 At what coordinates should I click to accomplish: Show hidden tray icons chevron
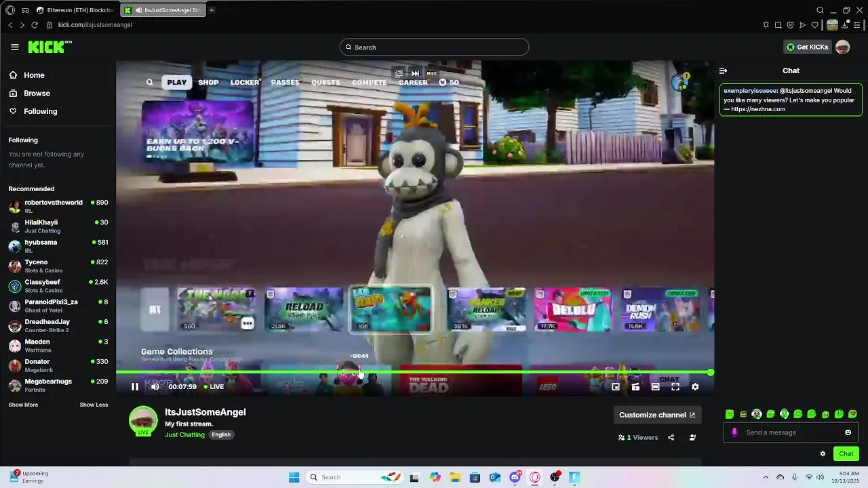(x=766, y=477)
